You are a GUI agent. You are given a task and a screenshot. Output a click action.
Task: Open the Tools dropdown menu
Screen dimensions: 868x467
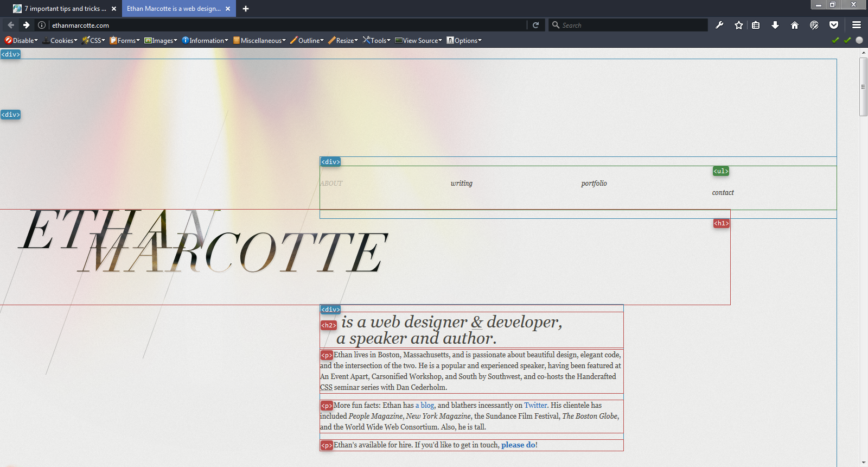(x=376, y=40)
